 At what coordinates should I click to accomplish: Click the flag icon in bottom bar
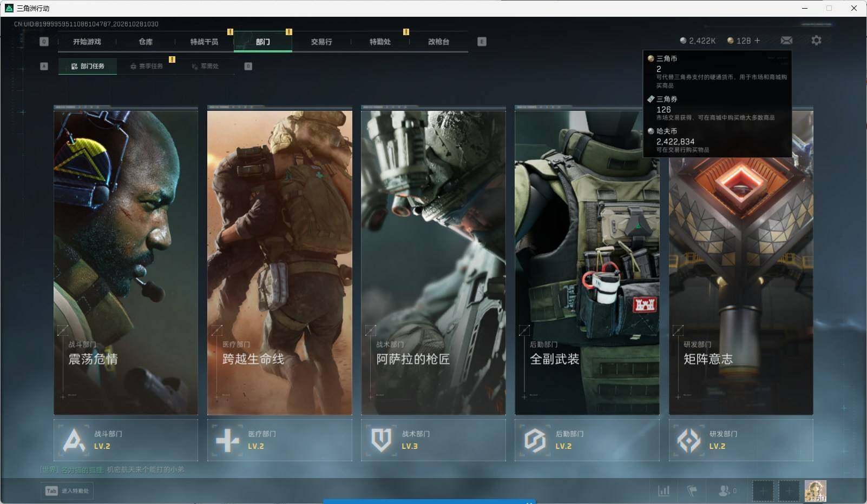[x=692, y=491]
